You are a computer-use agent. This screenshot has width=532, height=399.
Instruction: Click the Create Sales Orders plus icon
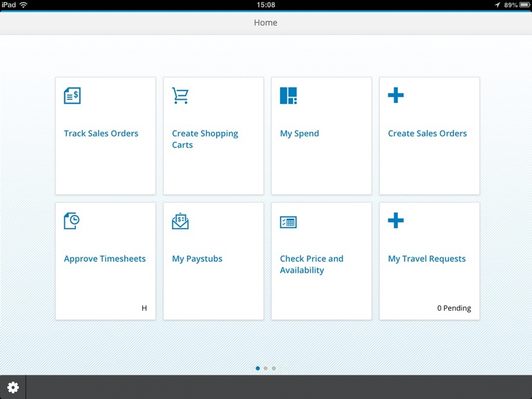click(x=395, y=96)
